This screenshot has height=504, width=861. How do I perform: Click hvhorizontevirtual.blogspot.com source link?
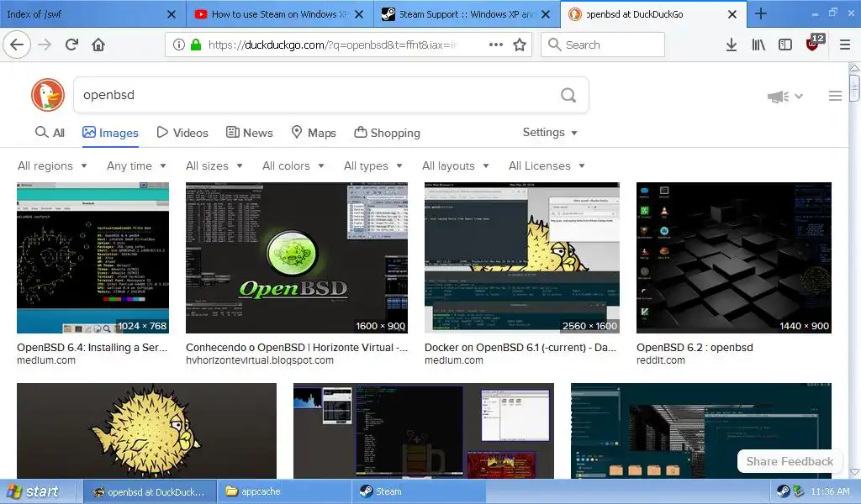(x=260, y=360)
